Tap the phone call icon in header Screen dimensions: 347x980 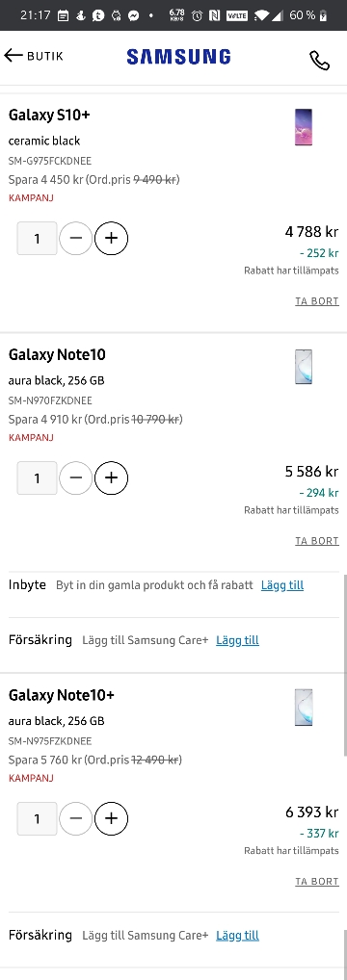(x=319, y=60)
